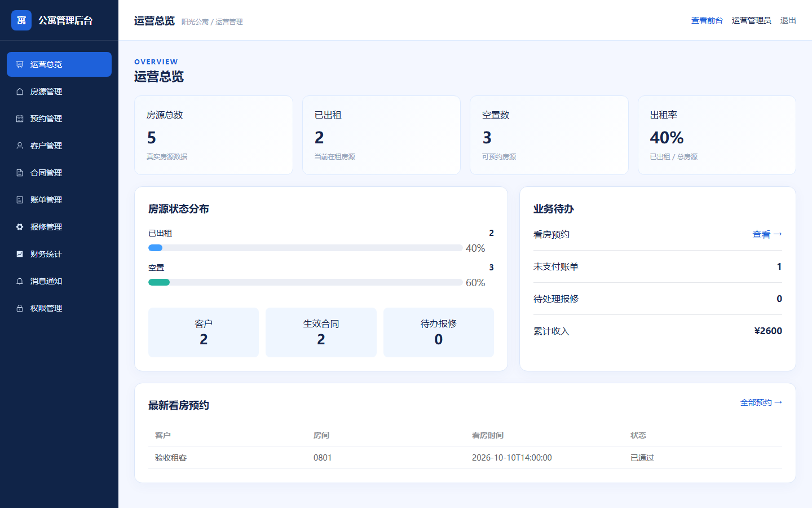Viewport: 812px width, 508px height.
Task: Click 退出 to log out
Action: (788, 20)
